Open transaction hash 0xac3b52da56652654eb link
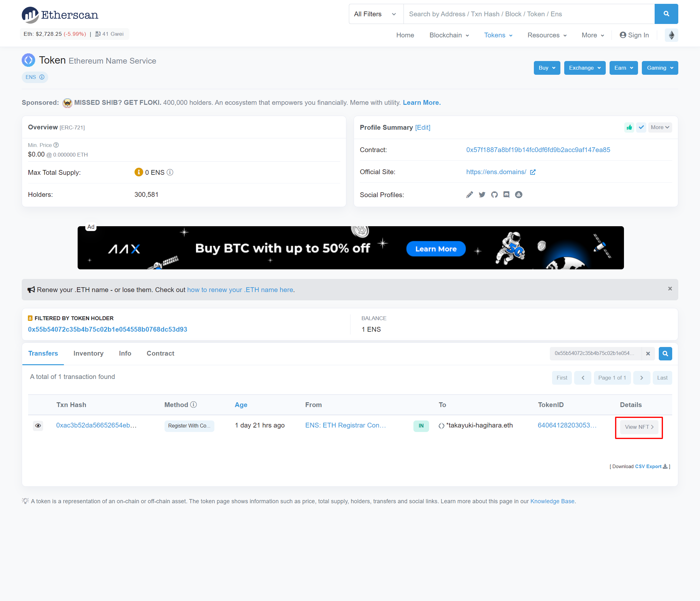This screenshot has width=700, height=601. click(96, 425)
